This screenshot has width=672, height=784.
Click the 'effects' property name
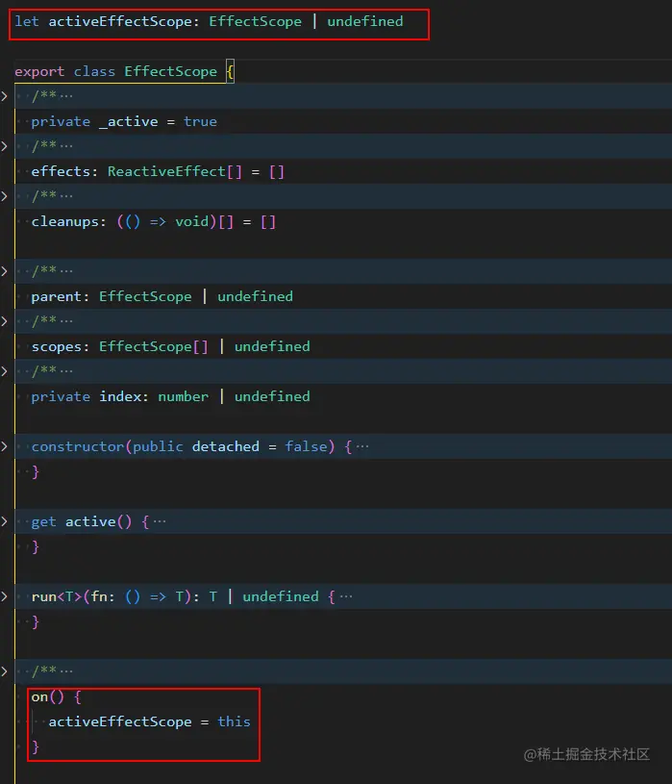[61, 171]
